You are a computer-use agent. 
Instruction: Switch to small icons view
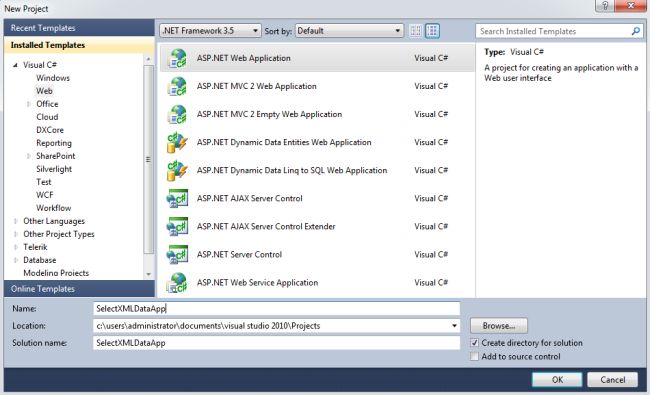(415, 31)
